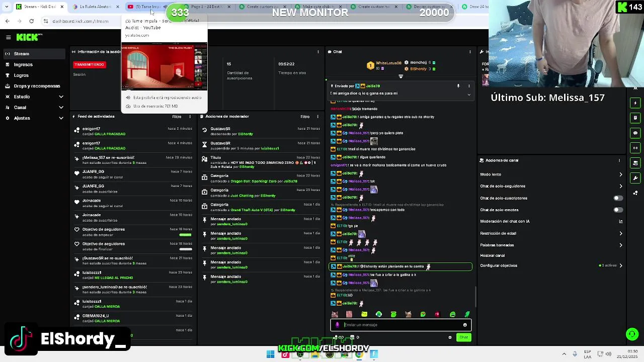This screenshot has width=644, height=362.
Task: Select Stream in the sidebar
Action: click(33, 54)
